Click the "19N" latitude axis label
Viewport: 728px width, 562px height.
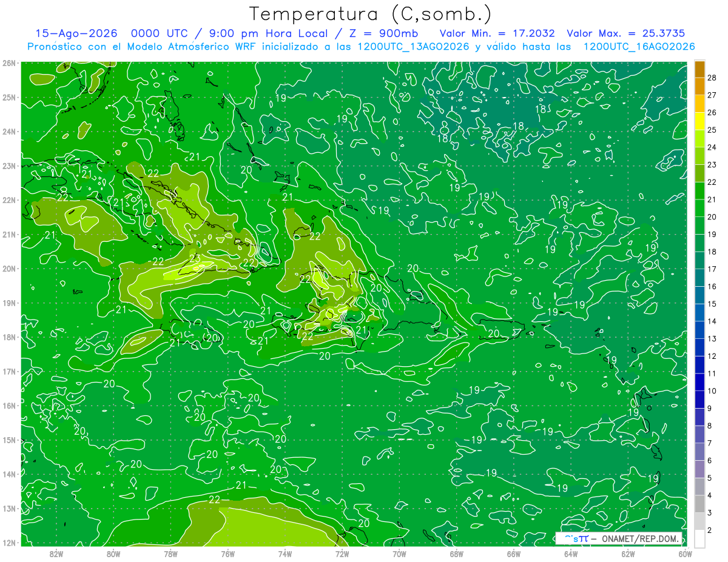tap(9, 303)
